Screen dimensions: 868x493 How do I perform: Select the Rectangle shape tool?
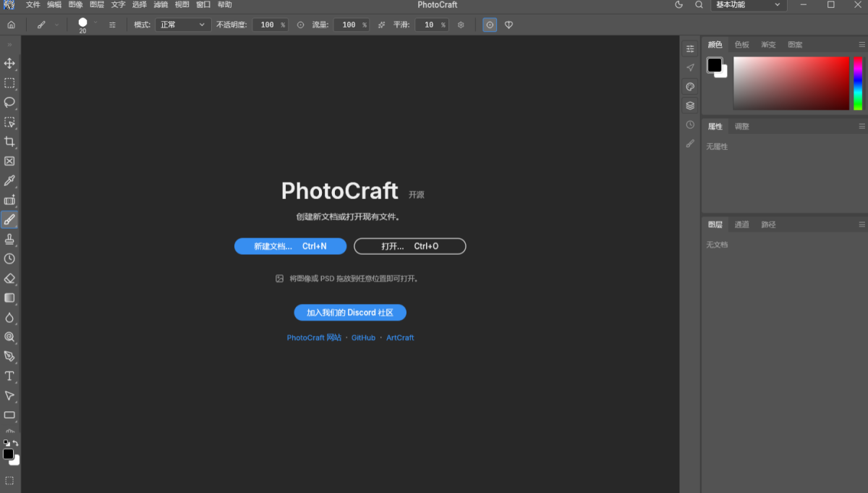point(9,415)
